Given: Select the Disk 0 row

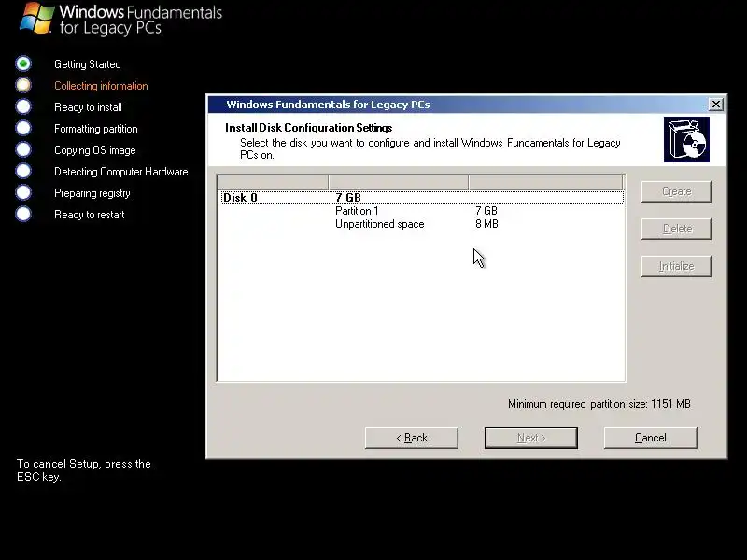Looking at the screenshot, I should (x=422, y=198).
